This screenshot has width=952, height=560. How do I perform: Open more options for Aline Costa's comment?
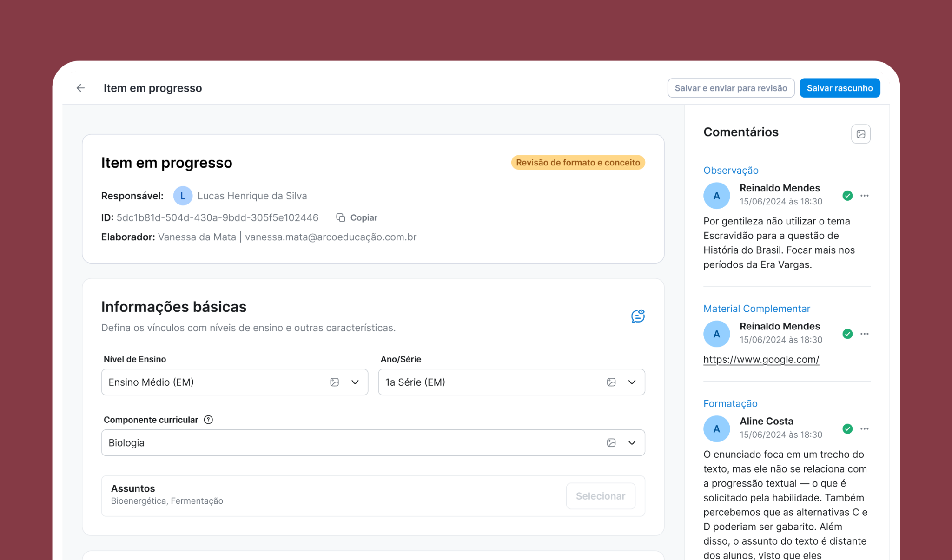pyautogui.click(x=865, y=429)
